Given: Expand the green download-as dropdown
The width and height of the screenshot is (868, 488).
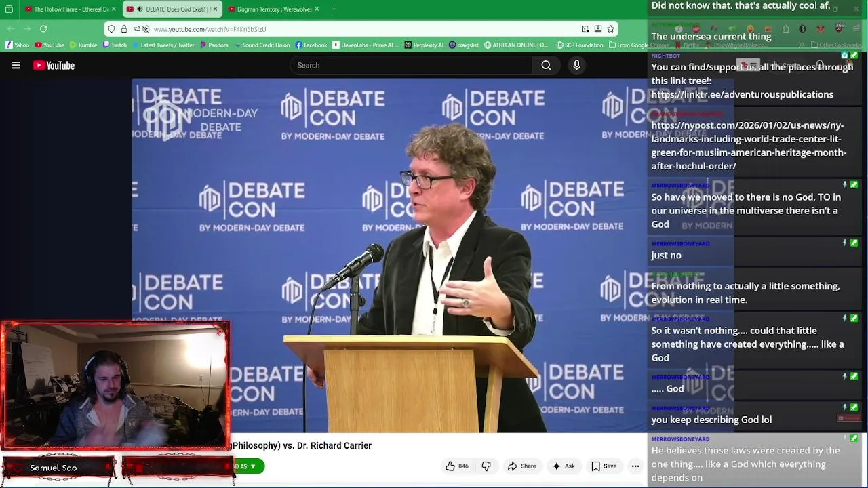Looking at the screenshot, I should (x=248, y=466).
